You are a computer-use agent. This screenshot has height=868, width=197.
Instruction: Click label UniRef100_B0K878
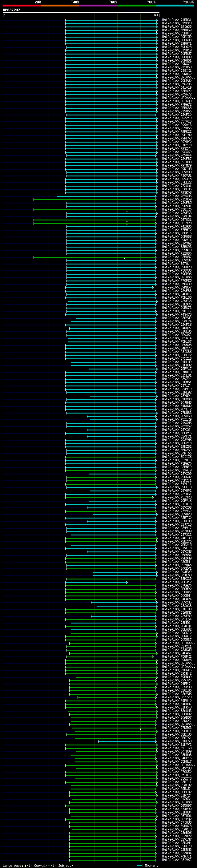pyautogui.click(x=176, y=826)
